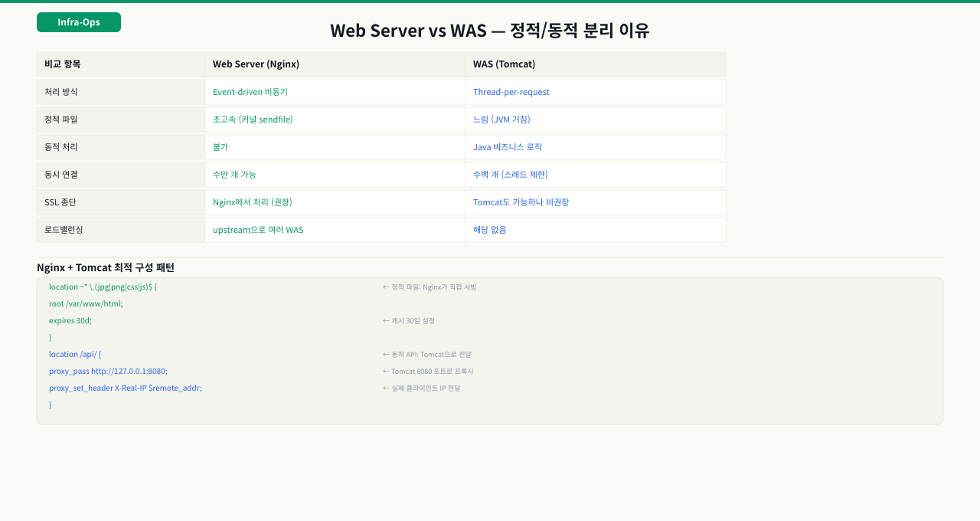Click the 'Nginx + Tomcat 최적 구성 패턴' heading
This screenshot has height=521, width=980.
click(106, 267)
